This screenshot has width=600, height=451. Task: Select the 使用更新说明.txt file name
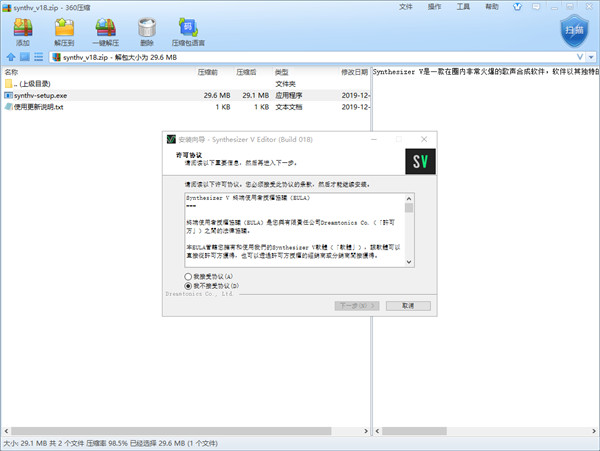(x=38, y=107)
